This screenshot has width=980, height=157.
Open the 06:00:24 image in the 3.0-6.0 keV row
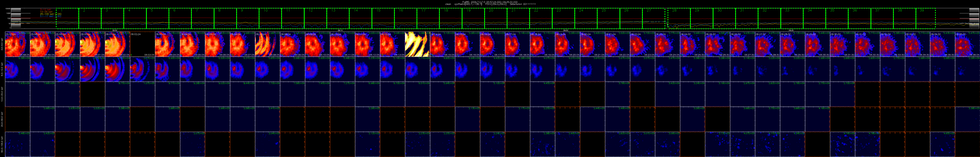[92, 44]
